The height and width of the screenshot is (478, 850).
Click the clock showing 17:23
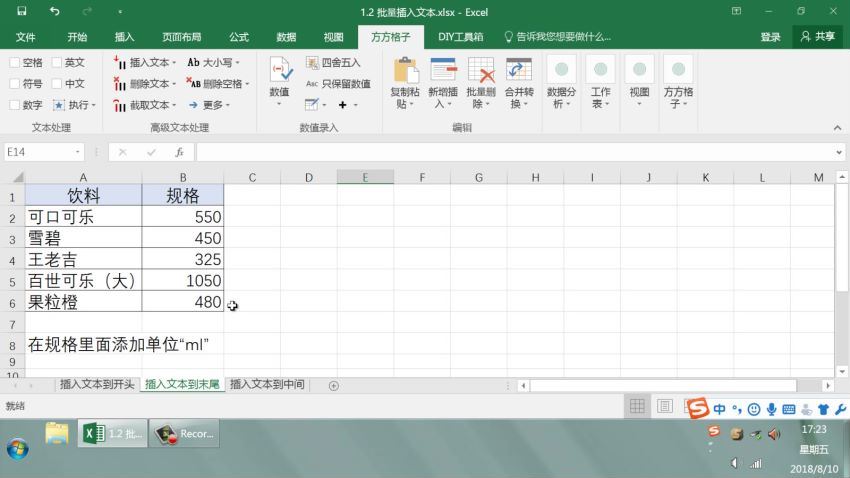[x=814, y=429]
